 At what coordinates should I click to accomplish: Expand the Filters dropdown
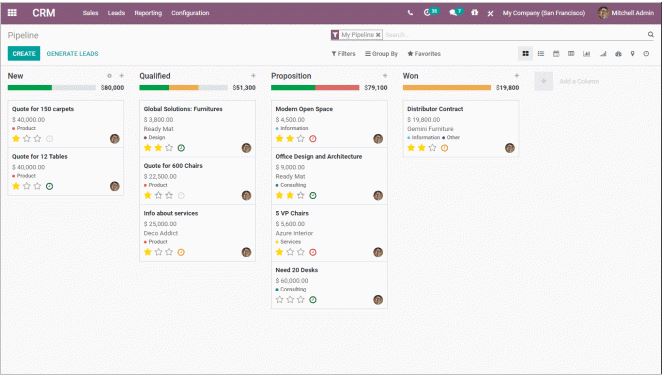coord(343,54)
